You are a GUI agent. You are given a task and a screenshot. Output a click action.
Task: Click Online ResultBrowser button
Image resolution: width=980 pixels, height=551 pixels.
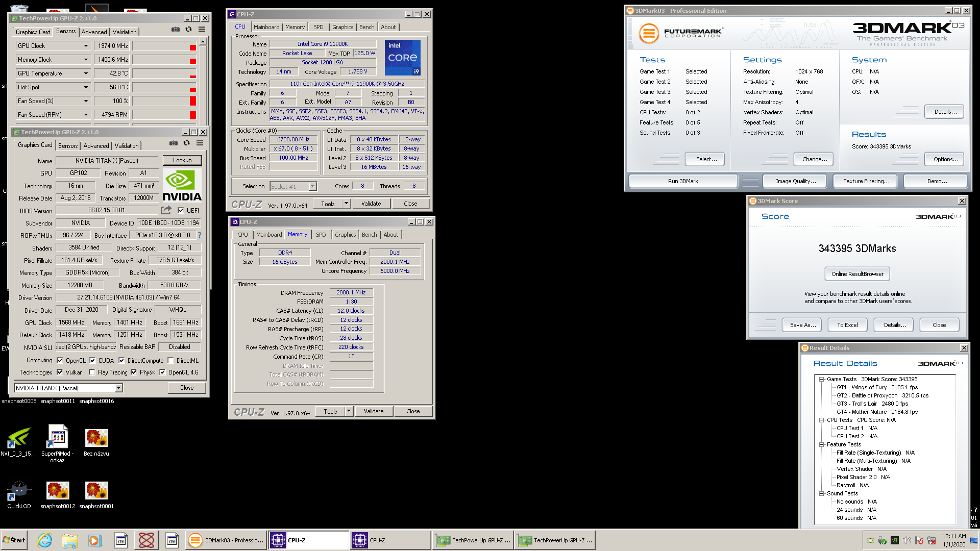pos(857,274)
